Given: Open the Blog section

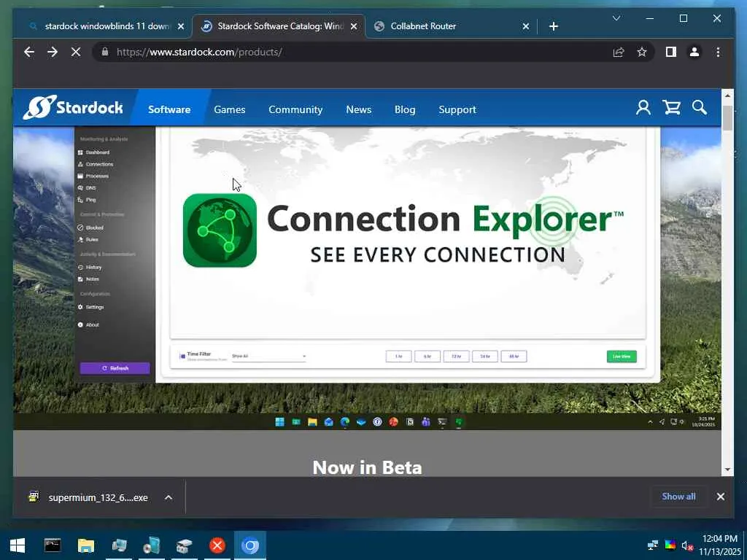Looking at the screenshot, I should (x=405, y=109).
